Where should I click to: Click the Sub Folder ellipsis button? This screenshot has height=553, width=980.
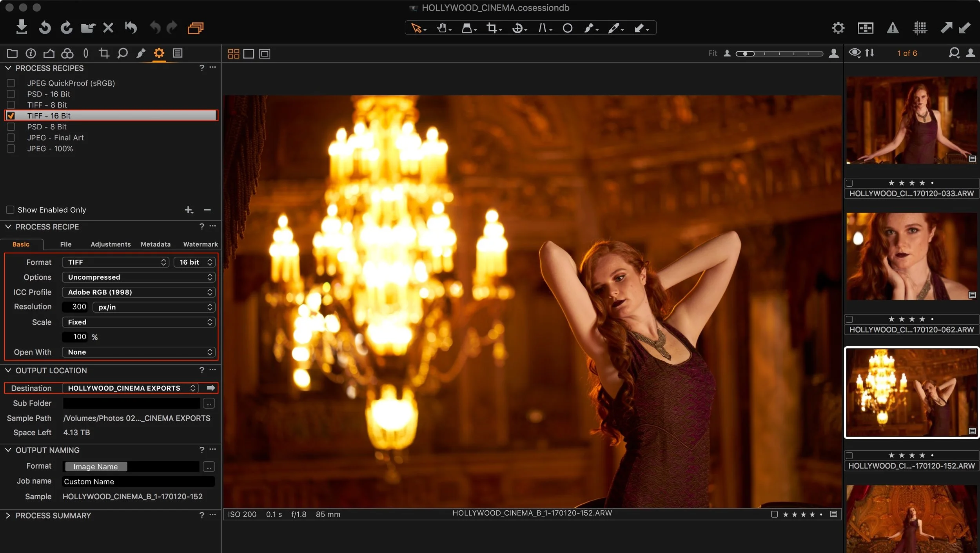[x=209, y=403]
